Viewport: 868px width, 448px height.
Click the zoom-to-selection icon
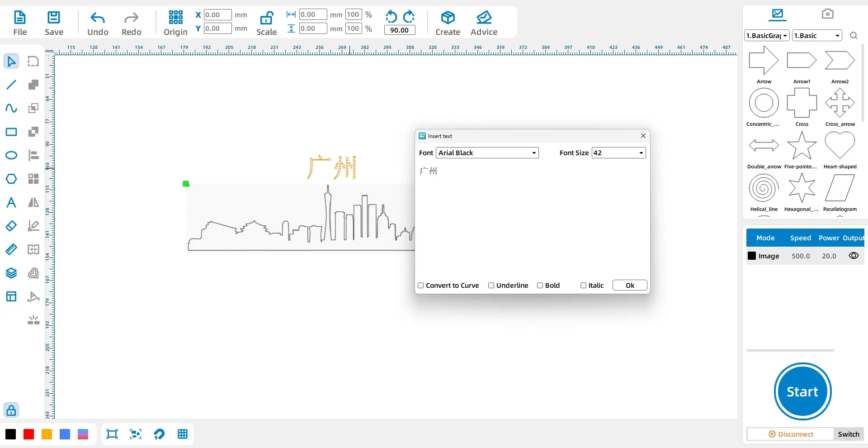(136, 434)
